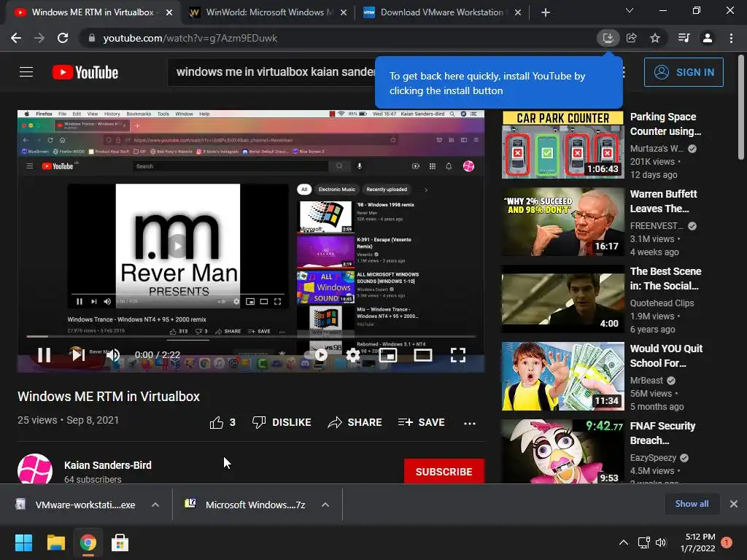
Task: Click the YouTube search input field
Action: point(271,72)
